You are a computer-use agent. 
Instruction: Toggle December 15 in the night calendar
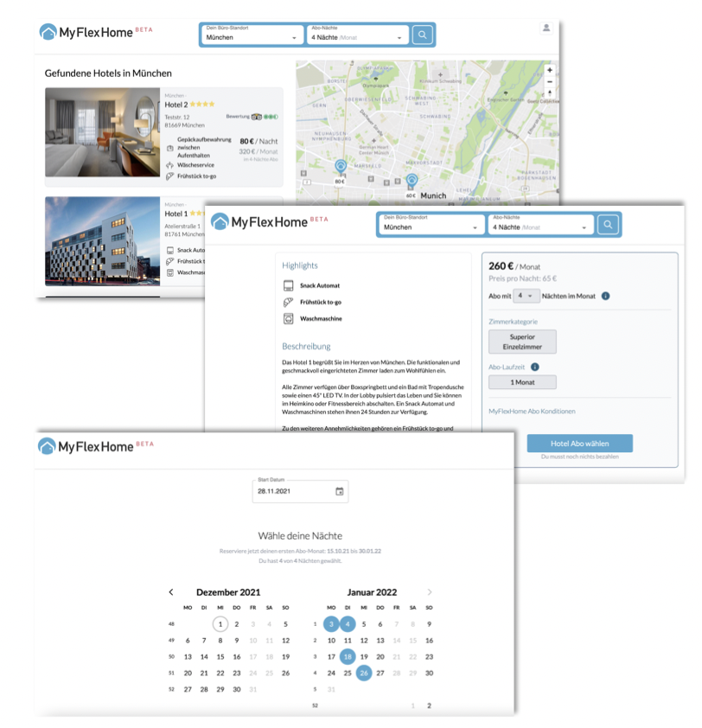[x=220, y=656]
